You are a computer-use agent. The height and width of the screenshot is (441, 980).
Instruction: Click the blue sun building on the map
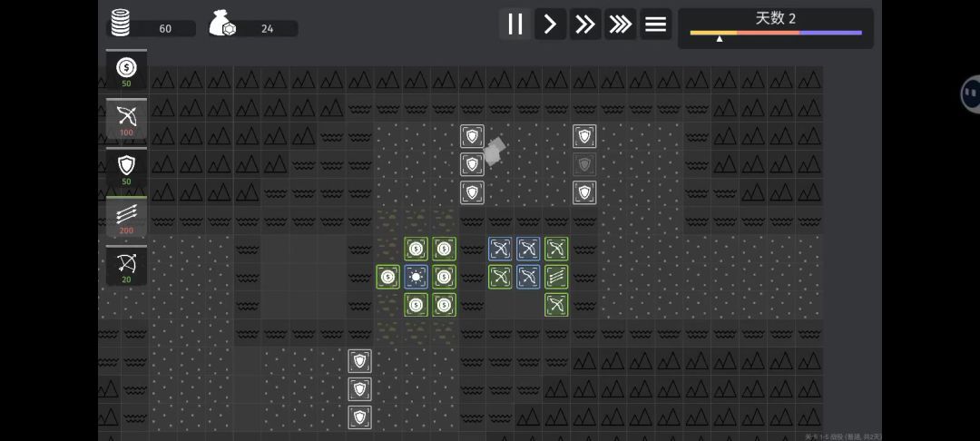[x=416, y=277]
